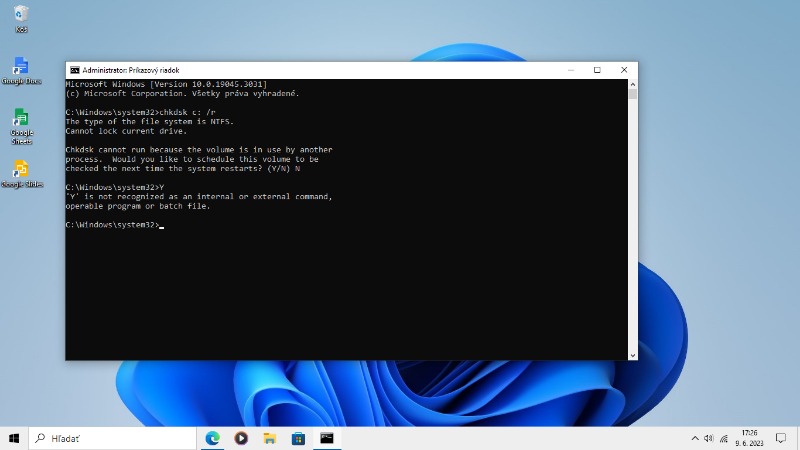Close the Command Prompt window
The image size is (800, 450).
pos(624,70)
